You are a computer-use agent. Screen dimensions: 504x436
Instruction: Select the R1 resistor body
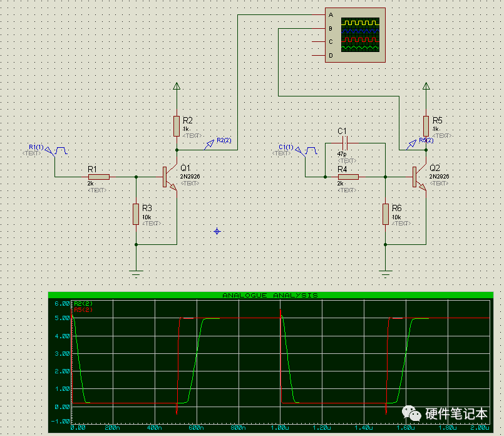pos(99,177)
